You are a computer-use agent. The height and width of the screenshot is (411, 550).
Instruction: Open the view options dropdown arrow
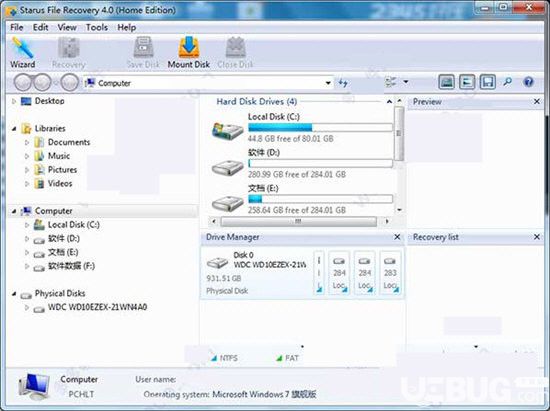pyautogui.click(x=406, y=82)
